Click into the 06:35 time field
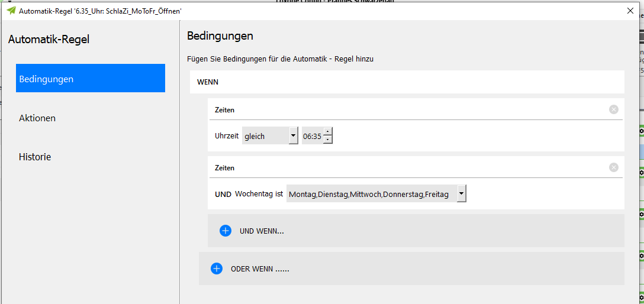 (x=312, y=136)
